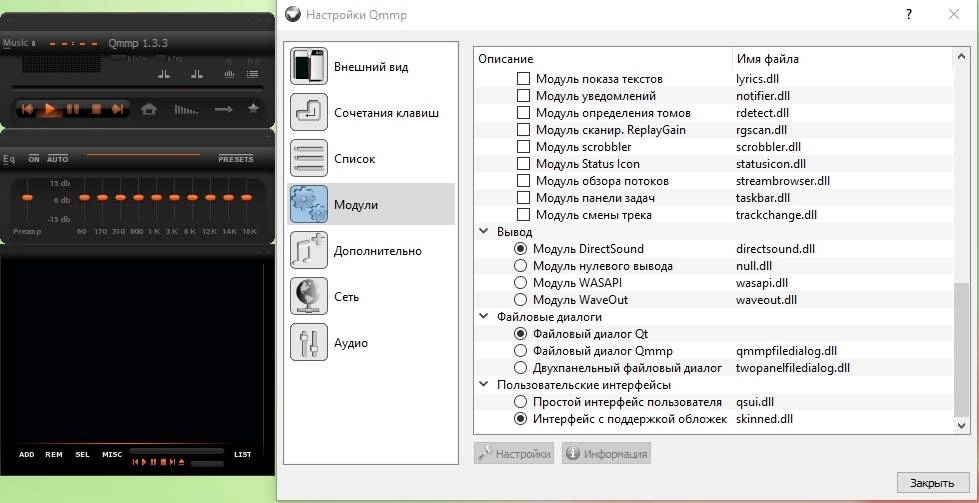Collapse the Файловые диалоги group
Screen dimensions: 979x503
[484, 316]
